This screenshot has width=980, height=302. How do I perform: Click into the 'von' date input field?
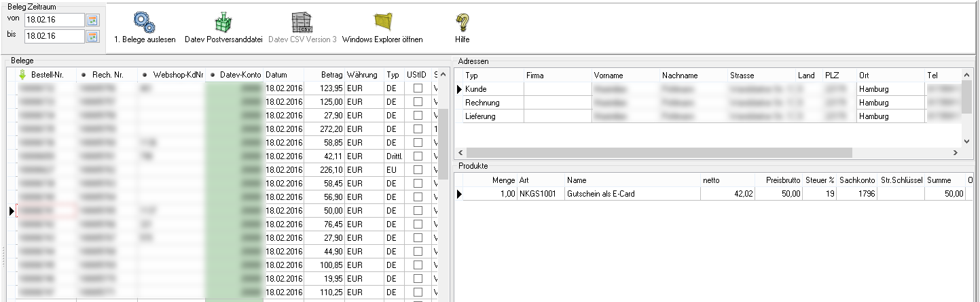(x=53, y=20)
